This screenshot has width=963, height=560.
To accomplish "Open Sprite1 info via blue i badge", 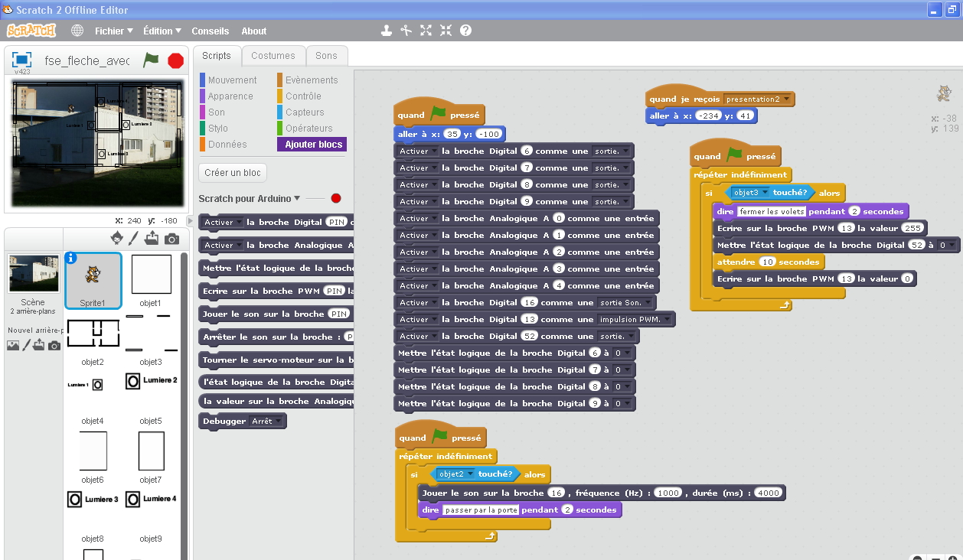I will [x=71, y=258].
